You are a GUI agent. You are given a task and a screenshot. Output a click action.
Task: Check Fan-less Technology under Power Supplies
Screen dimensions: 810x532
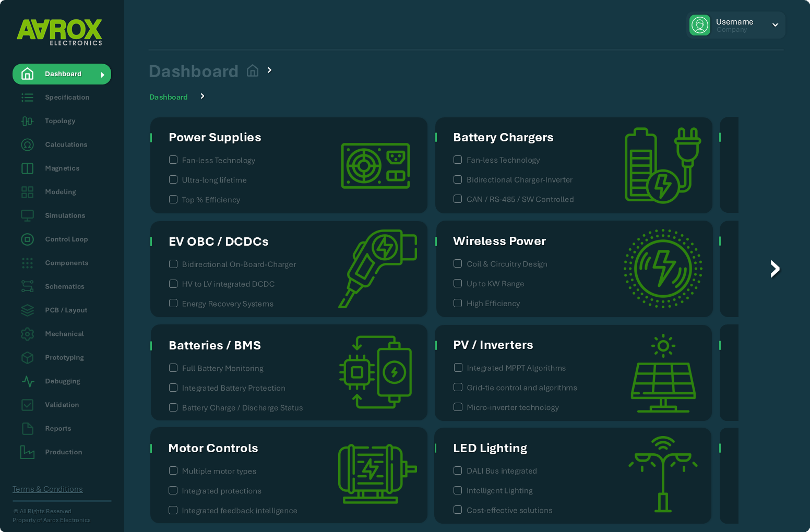pos(173,160)
